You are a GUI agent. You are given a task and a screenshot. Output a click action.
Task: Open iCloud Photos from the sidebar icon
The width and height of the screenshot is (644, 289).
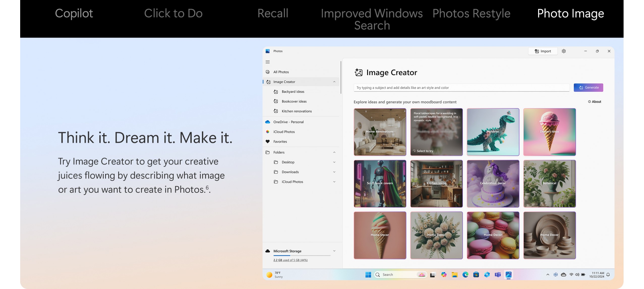click(x=268, y=132)
